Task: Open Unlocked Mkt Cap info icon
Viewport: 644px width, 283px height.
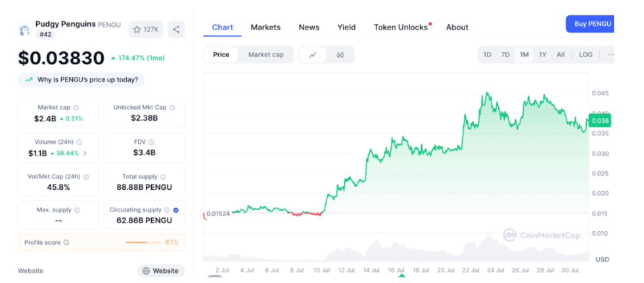Action: click(172, 108)
